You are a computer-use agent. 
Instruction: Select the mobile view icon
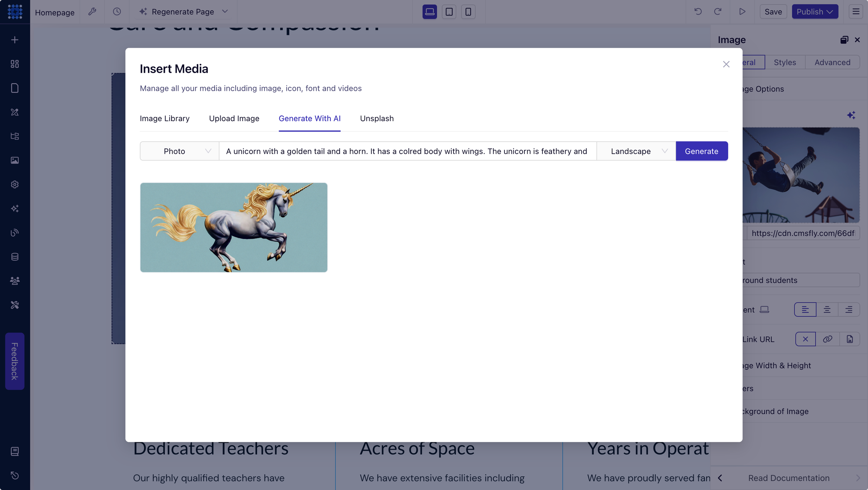(468, 11)
